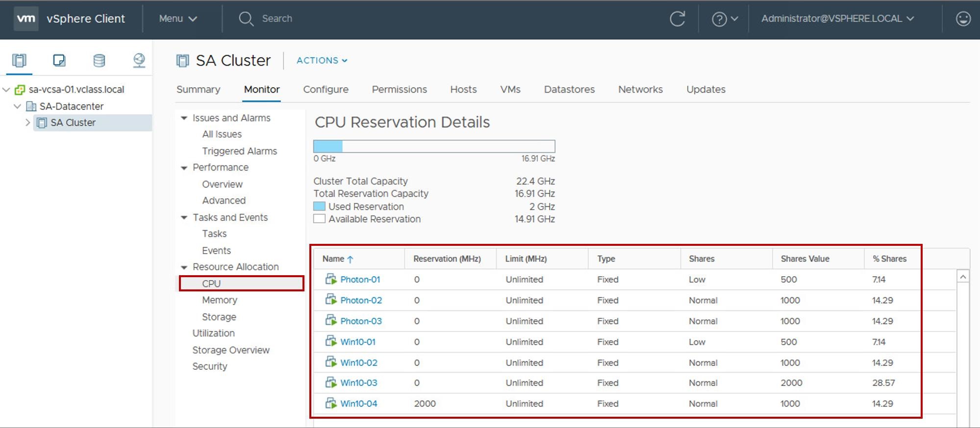The image size is (980, 428).
Task: Expand the SA Cluster tree node
Action: tap(27, 122)
